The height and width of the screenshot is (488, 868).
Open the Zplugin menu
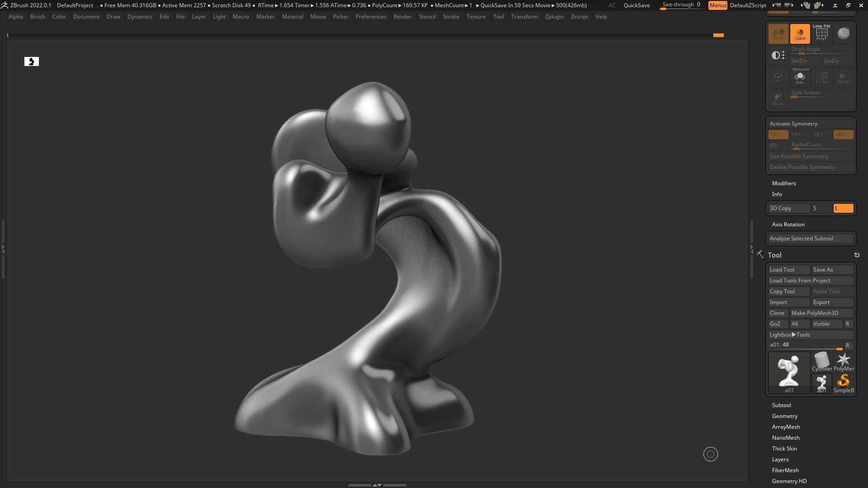click(554, 17)
